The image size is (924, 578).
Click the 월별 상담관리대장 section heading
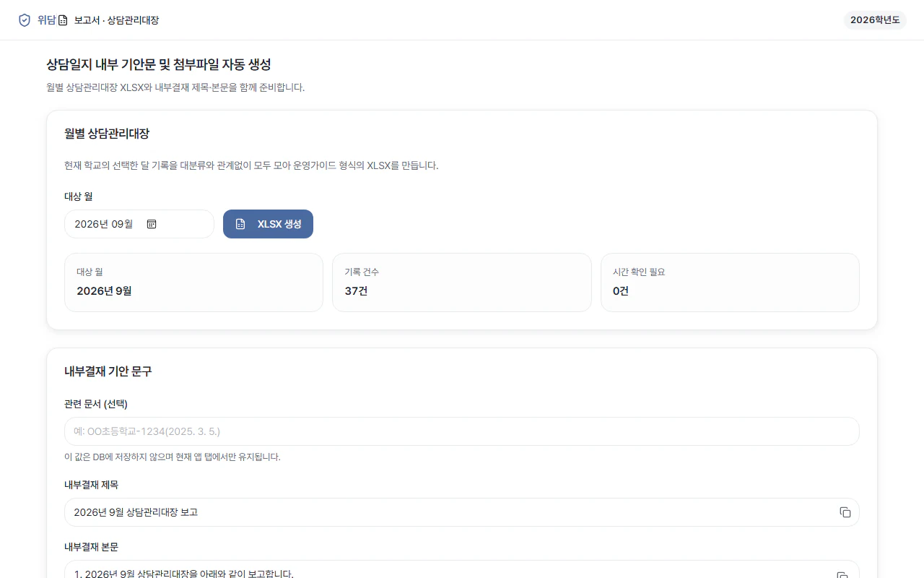[x=107, y=134]
